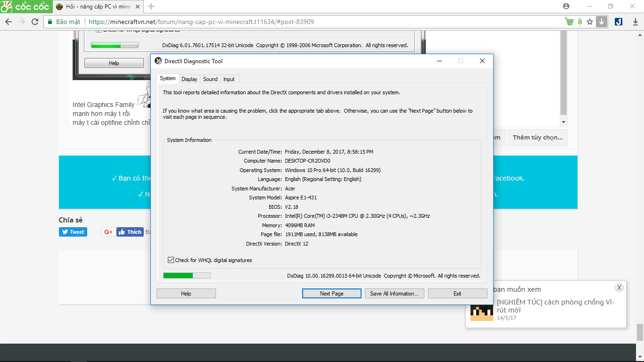Click the post box scroll down arrow
The width and height of the screenshot is (644, 362).
pyautogui.click(x=564, y=122)
